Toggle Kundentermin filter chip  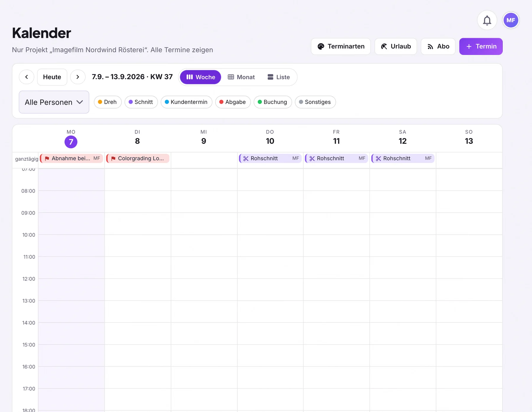click(x=186, y=102)
